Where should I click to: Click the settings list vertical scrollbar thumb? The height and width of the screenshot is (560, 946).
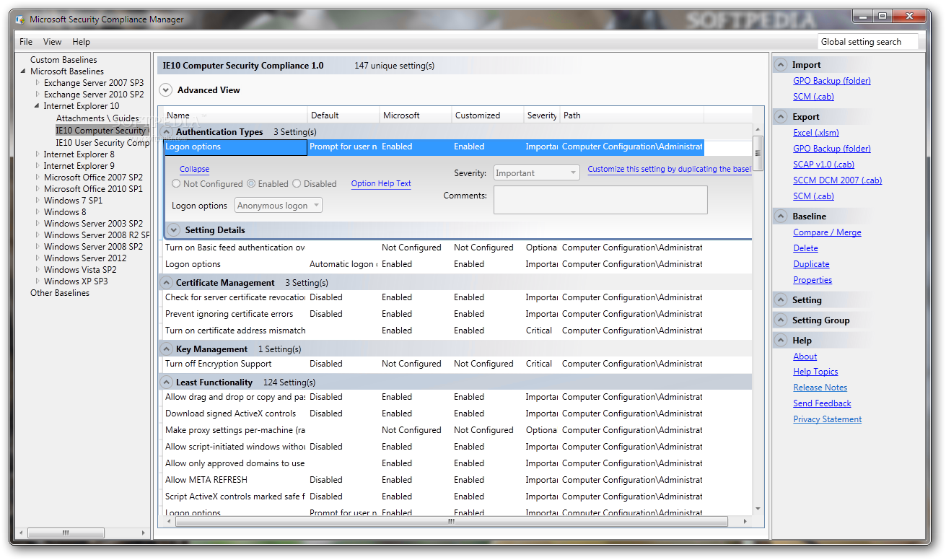[758, 153]
